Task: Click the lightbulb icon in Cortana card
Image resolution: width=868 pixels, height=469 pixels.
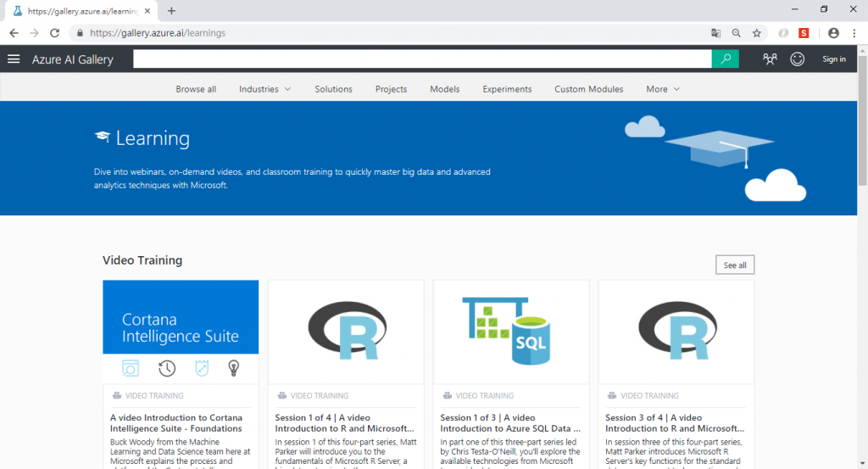Action: (234, 368)
